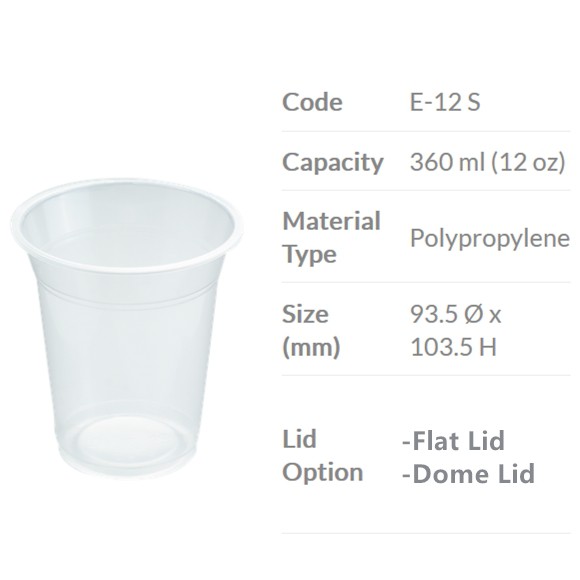580x580 pixels.
Task: Select the E-12 S code value
Action: [445, 102]
